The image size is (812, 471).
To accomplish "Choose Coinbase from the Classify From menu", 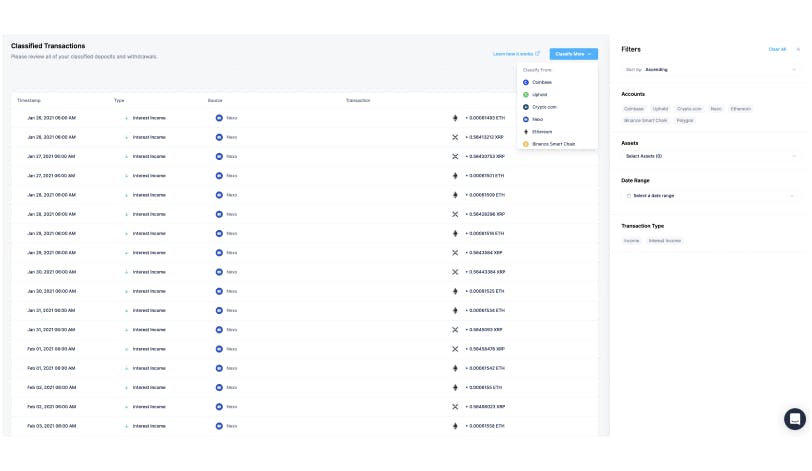I will 557,82.
